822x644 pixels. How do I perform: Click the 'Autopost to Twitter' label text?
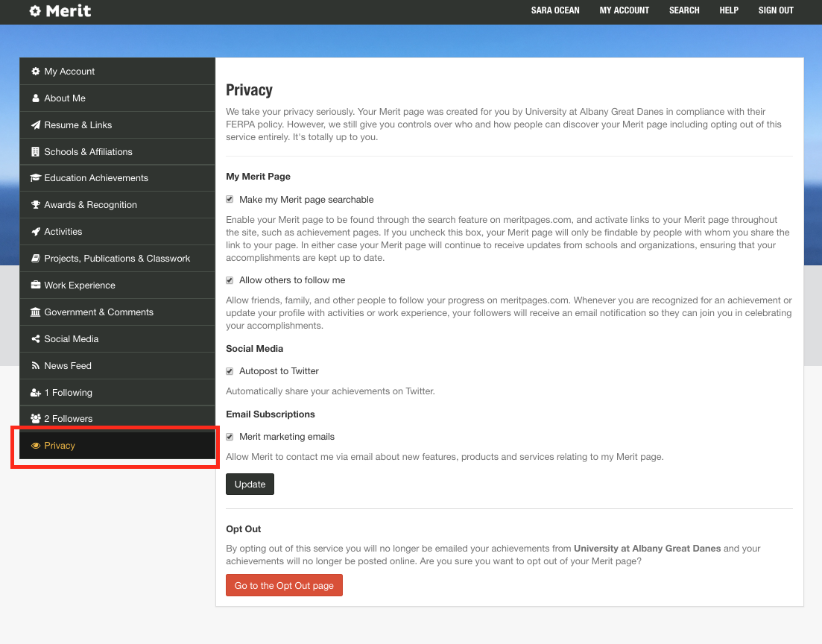click(279, 371)
